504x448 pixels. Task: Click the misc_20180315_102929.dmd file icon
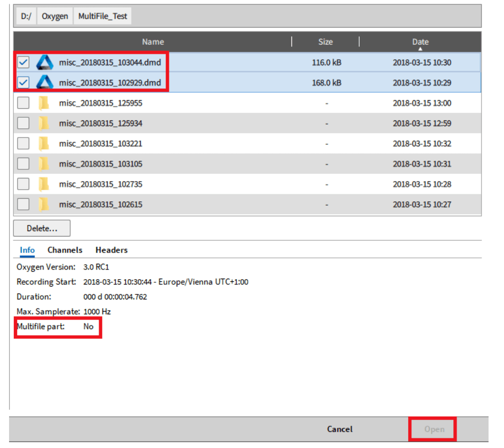click(x=45, y=83)
